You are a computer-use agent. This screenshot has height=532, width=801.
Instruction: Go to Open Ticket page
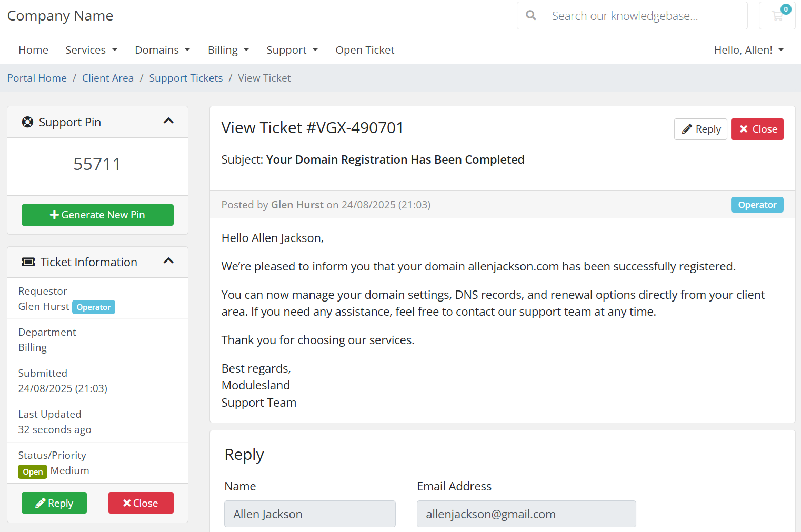[365, 50]
